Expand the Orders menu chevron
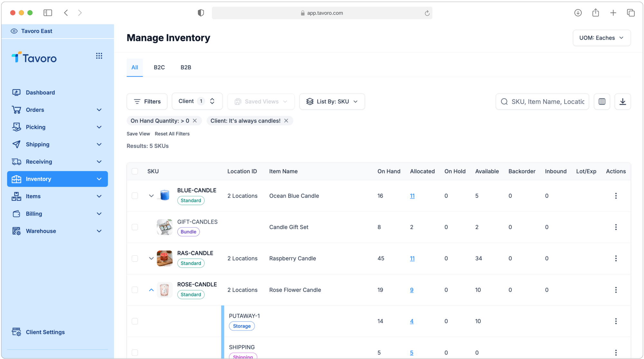644x359 pixels. tap(99, 110)
